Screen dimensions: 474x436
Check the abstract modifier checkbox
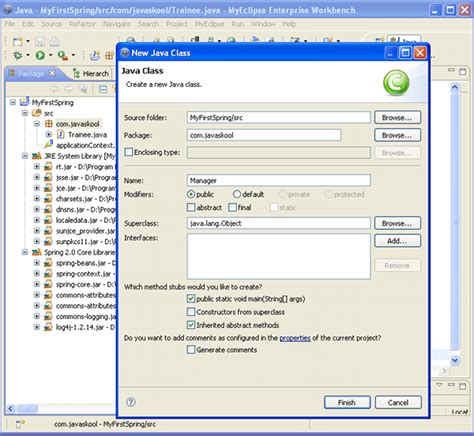[x=191, y=207]
